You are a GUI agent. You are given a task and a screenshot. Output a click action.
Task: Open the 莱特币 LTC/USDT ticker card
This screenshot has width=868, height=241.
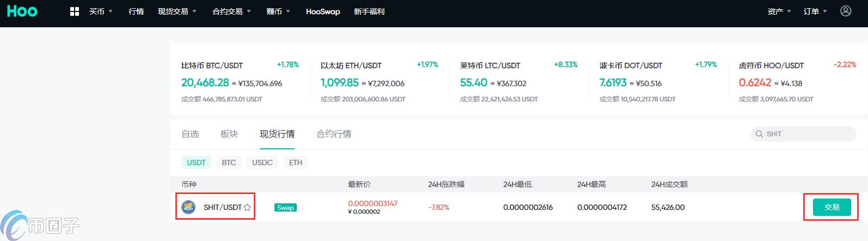coord(519,82)
